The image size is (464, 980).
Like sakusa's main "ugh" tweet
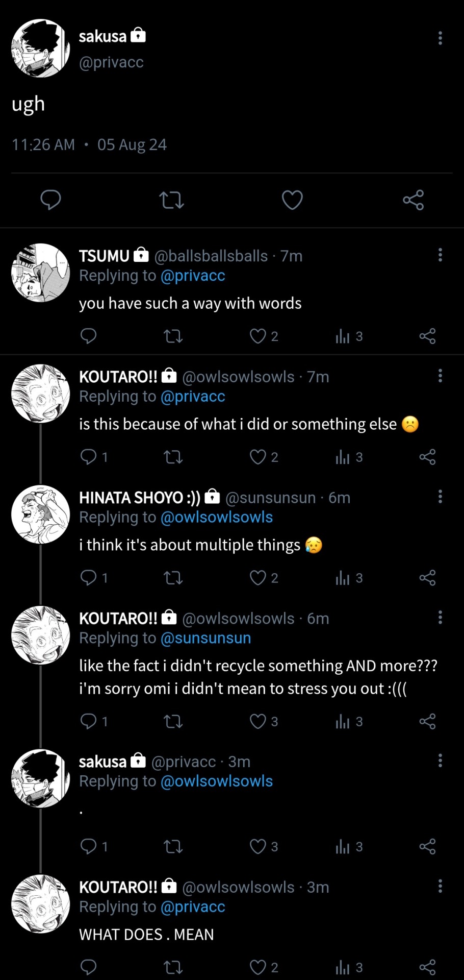click(x=292, y=200)
